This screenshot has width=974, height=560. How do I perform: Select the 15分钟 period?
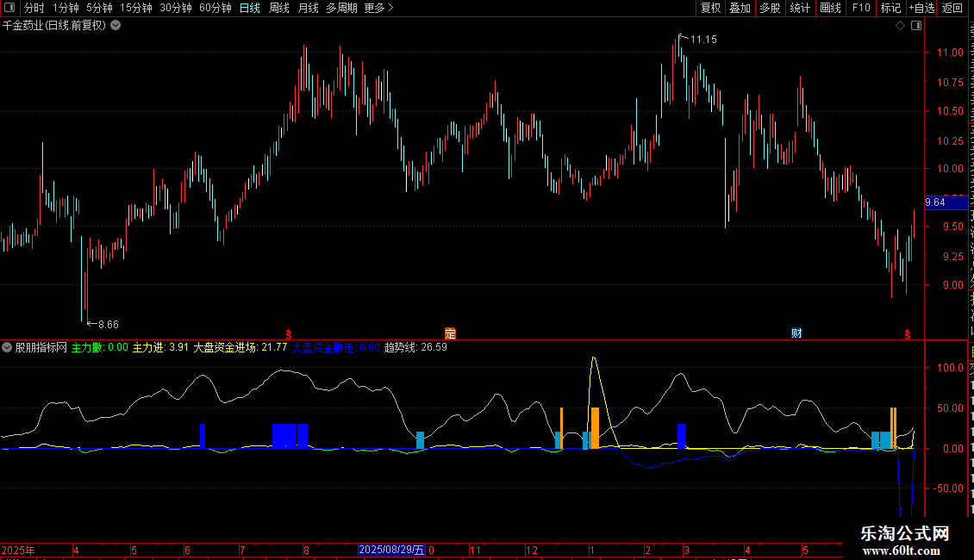tap(136, 8)
